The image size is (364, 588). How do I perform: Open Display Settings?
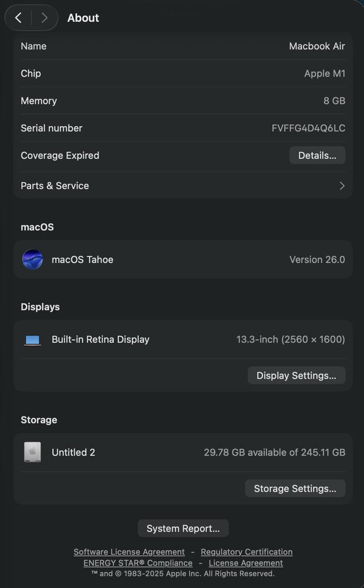click(297, 376)
